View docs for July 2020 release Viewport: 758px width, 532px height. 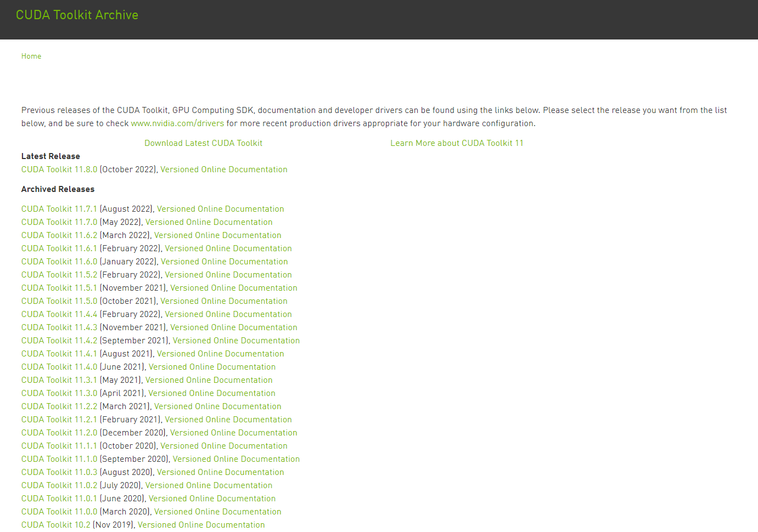click(x=209, y=485)
